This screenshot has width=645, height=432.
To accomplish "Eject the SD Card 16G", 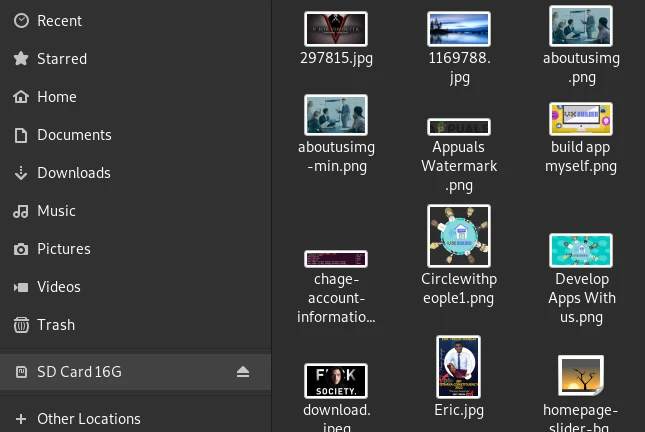I will click(x=243, y=372).
